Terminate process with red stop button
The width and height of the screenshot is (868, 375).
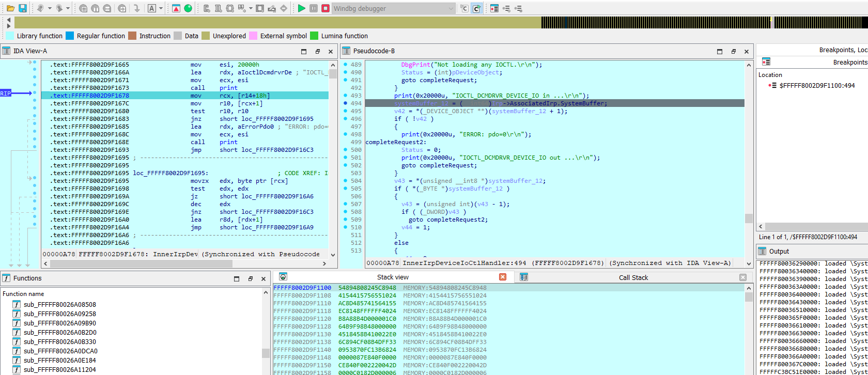click(x=326, y=8)
